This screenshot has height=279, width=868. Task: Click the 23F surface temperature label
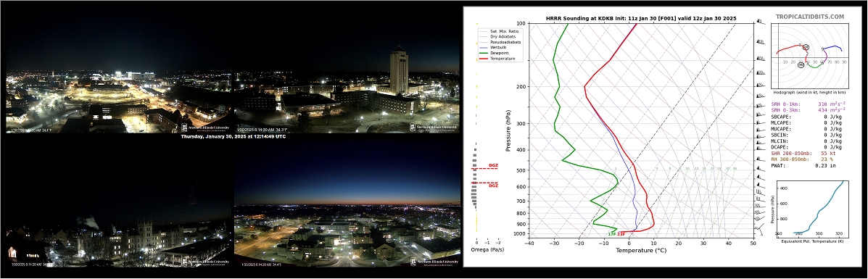tap(621, 234)
